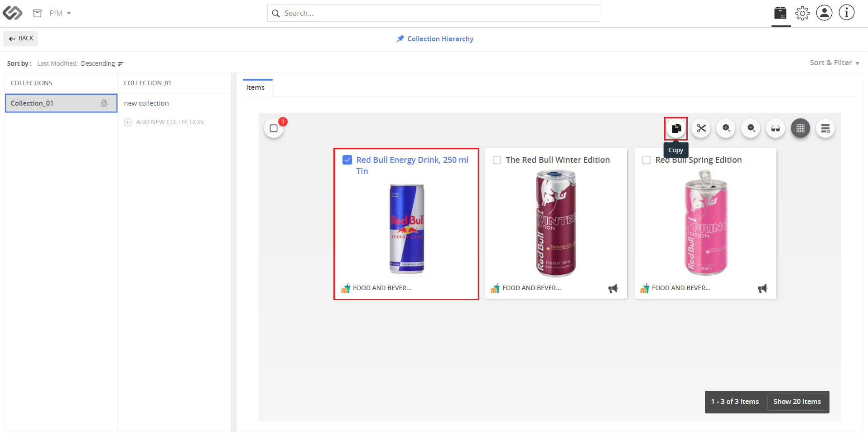Open the settings gear icon

[802, 13]
